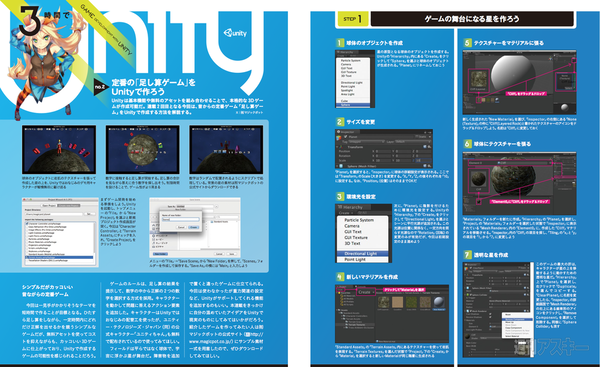
Task: Click Save button in Save Scene window
Action: 232,254
